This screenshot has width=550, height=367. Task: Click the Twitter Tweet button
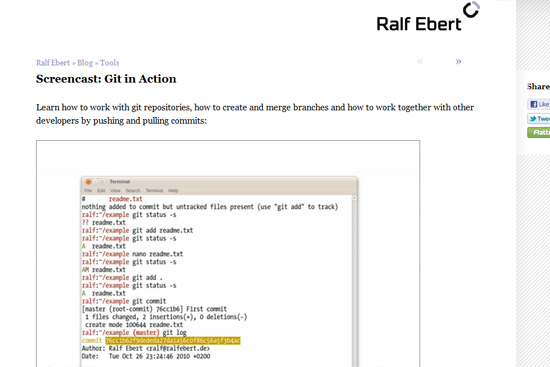pos(538,119)
